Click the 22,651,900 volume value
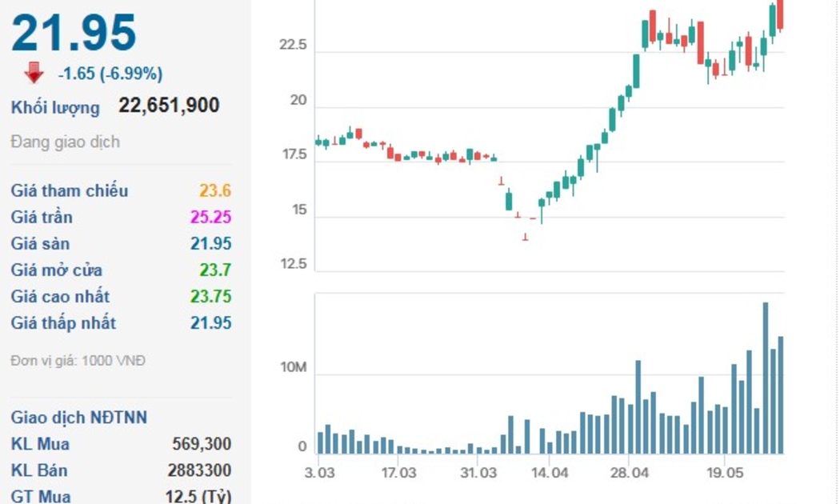840x504 pixels. (169, 106)
